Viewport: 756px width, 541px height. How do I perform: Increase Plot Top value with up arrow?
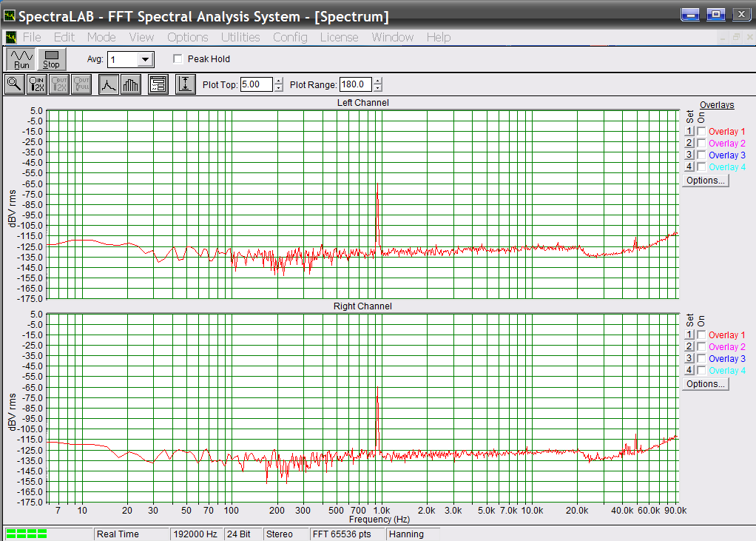(x=279, y=81)
